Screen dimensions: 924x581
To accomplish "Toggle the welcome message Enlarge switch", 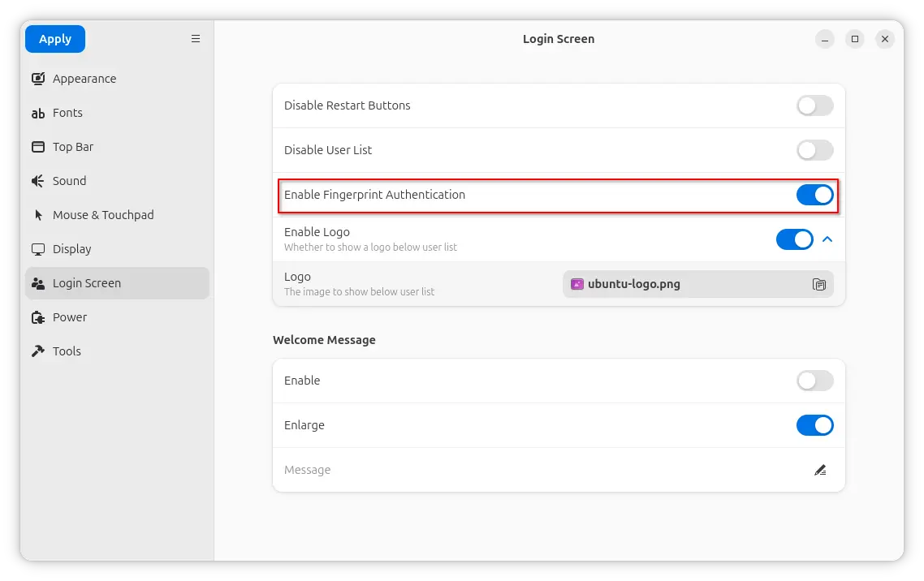I will tap(814, 425).
